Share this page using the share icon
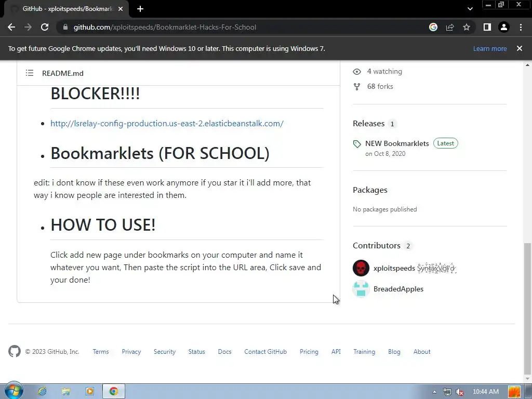This screenshot has width=532, height=399. pyautogui.click(x=450, y=27)
